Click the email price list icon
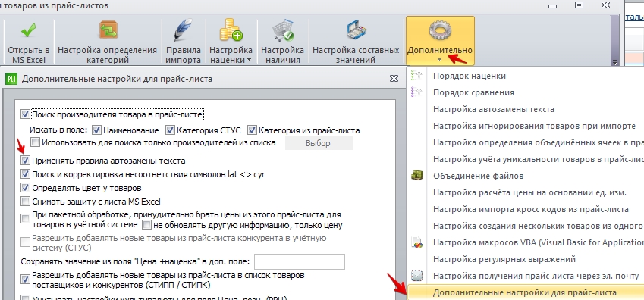The image size is (644, 300). coord(416,277)
